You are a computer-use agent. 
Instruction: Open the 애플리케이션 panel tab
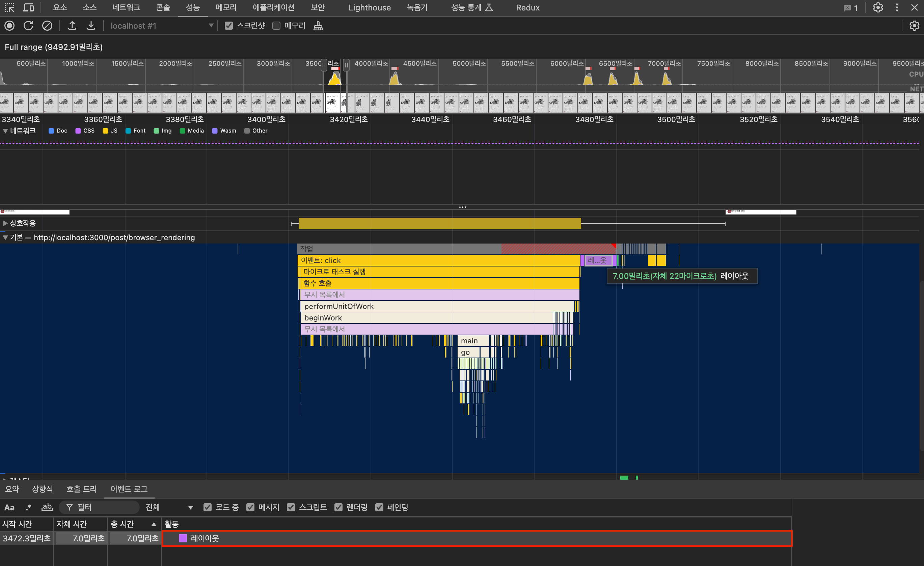pos(273,7)
